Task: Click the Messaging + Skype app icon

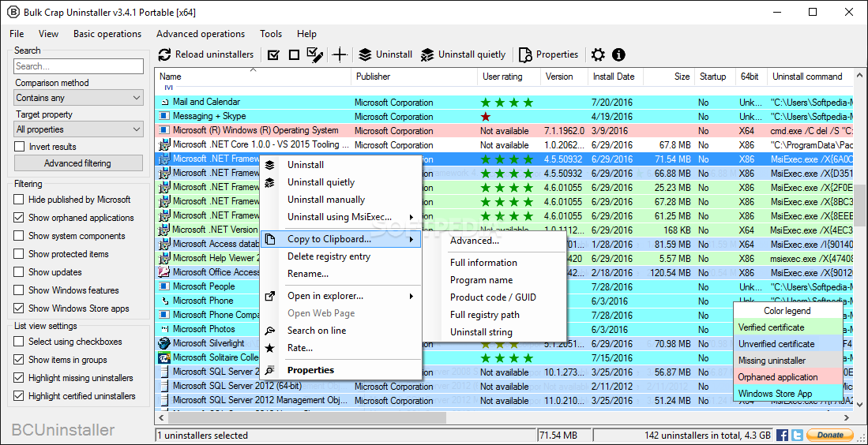Action: tap(163, 117)
